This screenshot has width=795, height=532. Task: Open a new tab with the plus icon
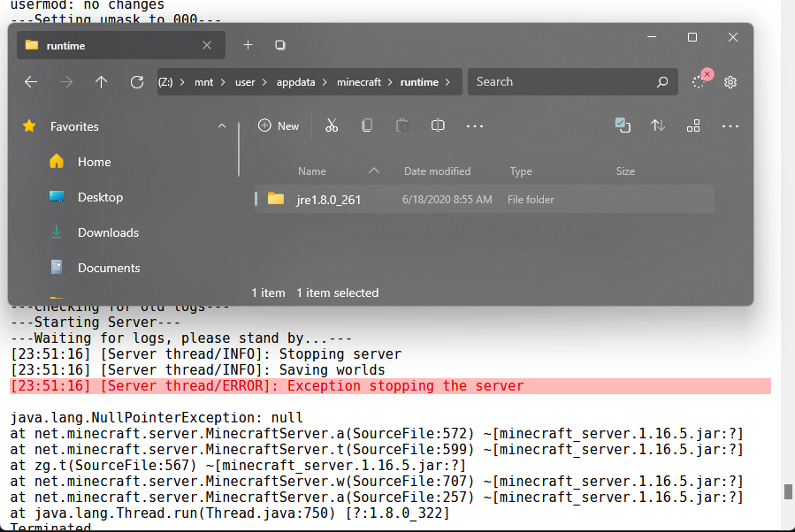[248, 45]
